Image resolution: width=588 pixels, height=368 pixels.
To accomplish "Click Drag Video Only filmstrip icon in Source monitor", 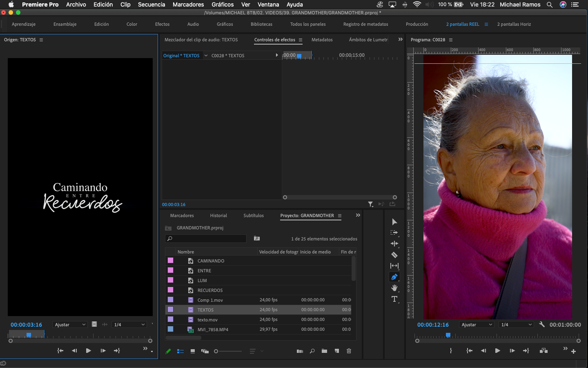I will click(94, 324).
